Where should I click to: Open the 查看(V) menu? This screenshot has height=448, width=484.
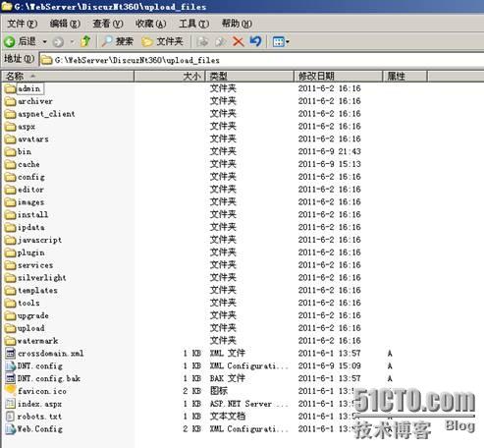[x=108, y=24]
